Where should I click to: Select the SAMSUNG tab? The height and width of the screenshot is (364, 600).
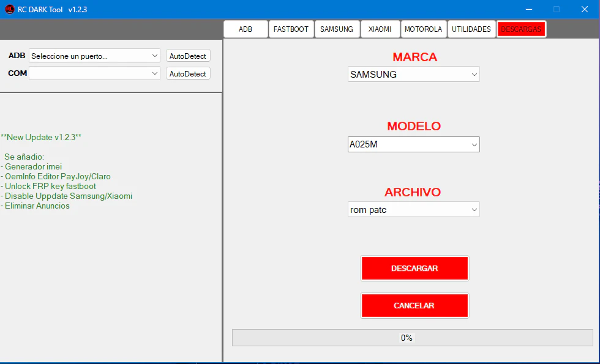(x=337, y=29)
